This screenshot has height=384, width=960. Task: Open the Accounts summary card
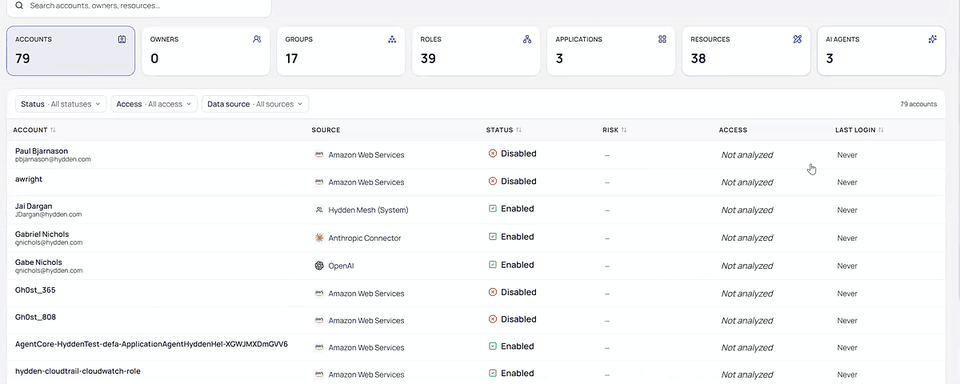[70, 51]
